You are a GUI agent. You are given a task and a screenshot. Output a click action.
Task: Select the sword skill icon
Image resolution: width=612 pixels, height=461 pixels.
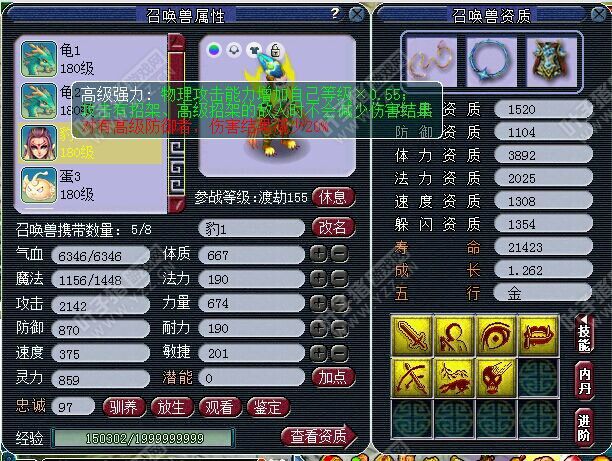pos(412,336)
